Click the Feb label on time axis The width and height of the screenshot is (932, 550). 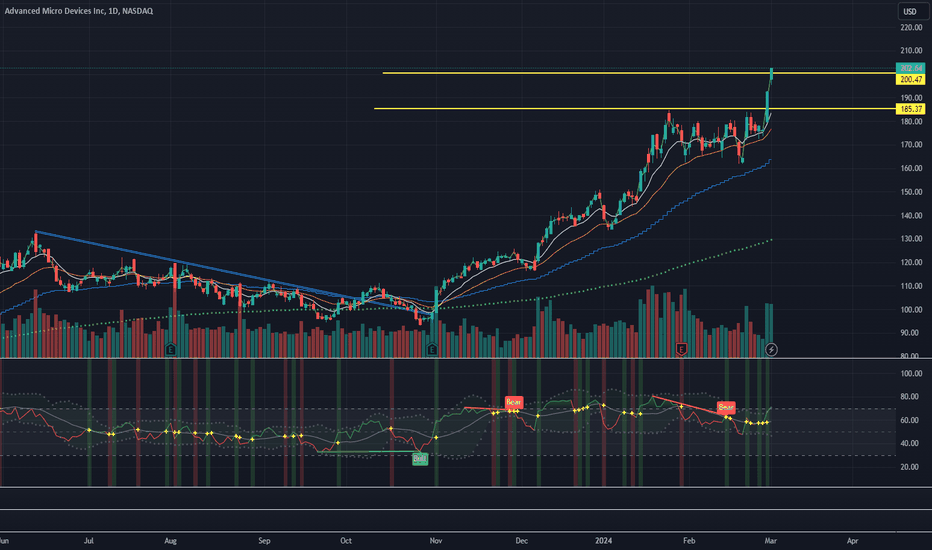pyautogui.click(x=689, y=541)
